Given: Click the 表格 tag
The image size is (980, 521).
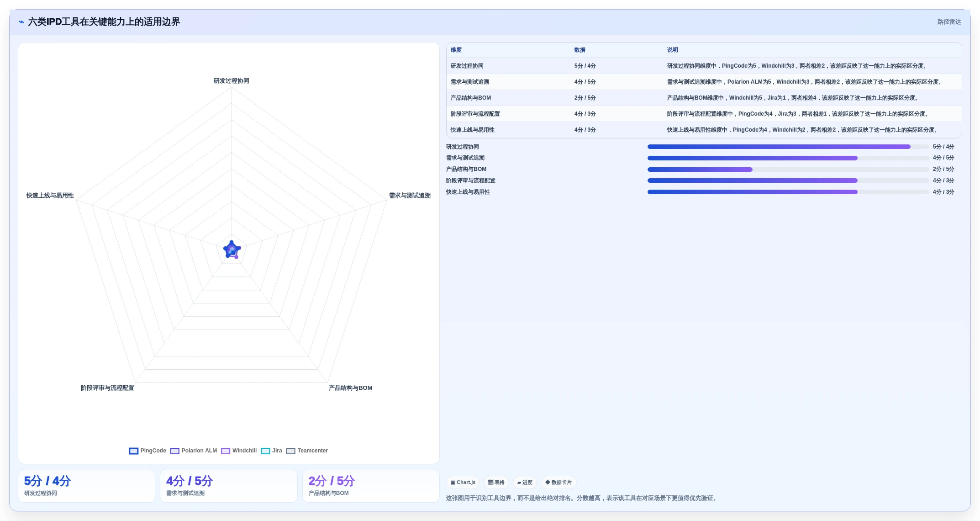Looking at the screenshot, I should click(496, 483).
